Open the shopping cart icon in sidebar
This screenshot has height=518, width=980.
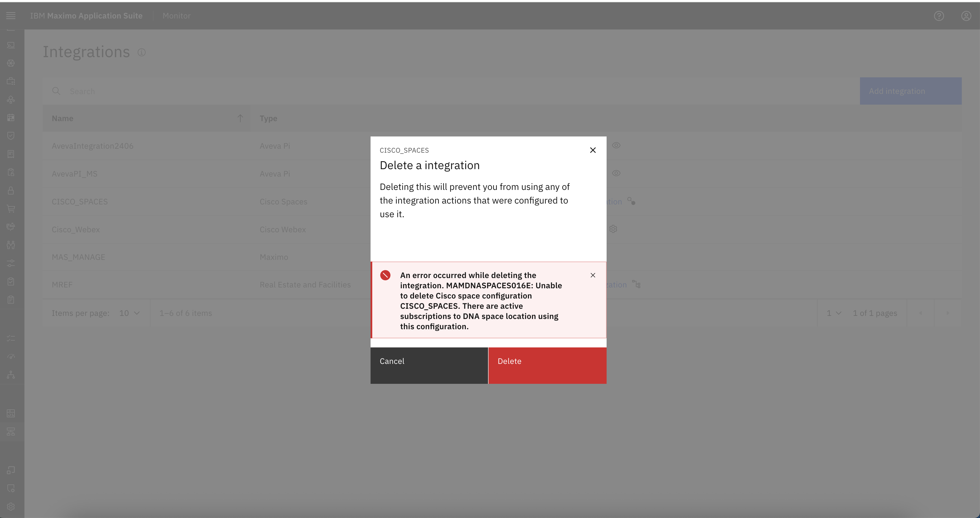(11, 208)
